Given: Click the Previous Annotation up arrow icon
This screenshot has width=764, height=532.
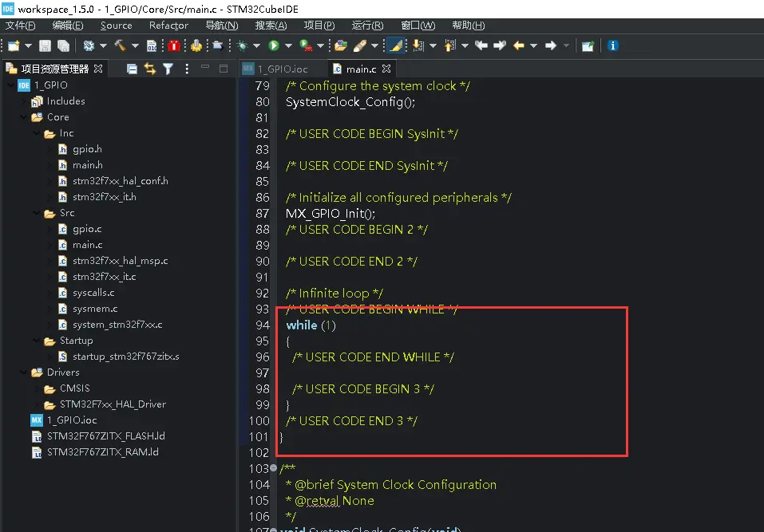Looking at the screenshot, I should pyautogui.click(x=450, y=45).
